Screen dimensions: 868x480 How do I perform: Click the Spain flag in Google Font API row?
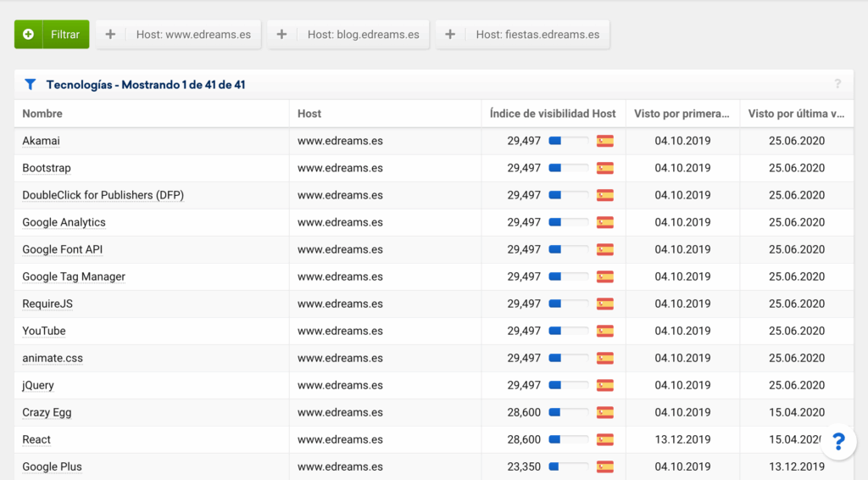[x=605, y=249]
